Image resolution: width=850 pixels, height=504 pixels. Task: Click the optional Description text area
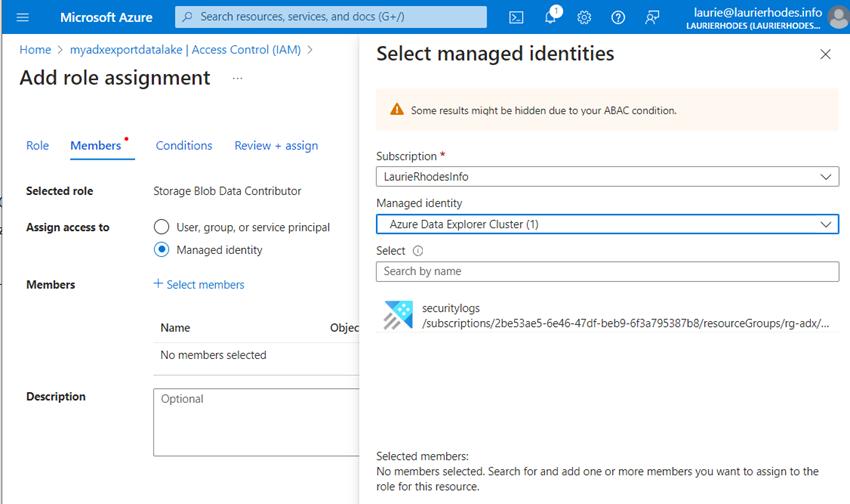click(256, 422)
